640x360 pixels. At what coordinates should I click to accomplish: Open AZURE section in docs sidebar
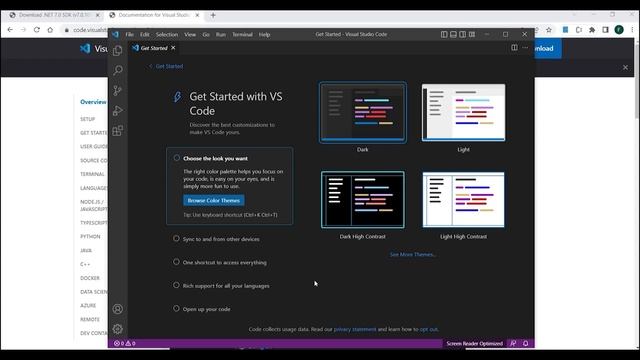tap(88, 306)
